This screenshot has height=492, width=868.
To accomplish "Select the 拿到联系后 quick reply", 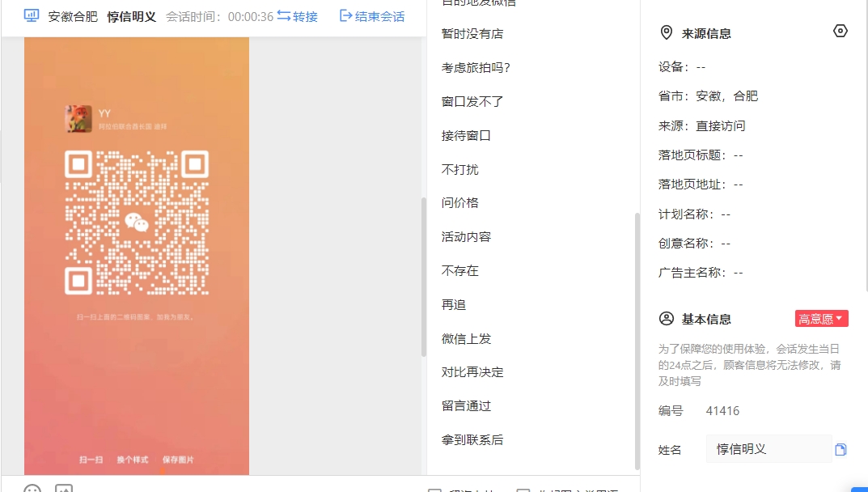I will (x=472, y=439).
